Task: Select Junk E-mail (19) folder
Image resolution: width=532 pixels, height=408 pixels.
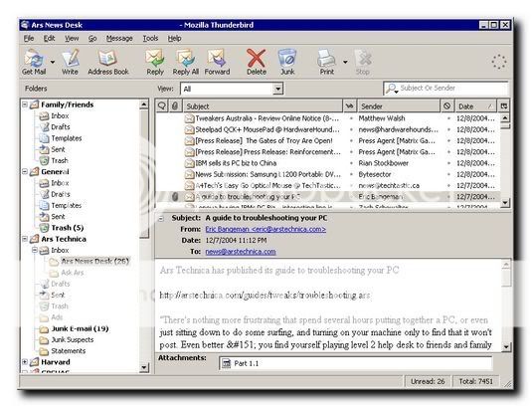Action: click(x=75, y=328)
